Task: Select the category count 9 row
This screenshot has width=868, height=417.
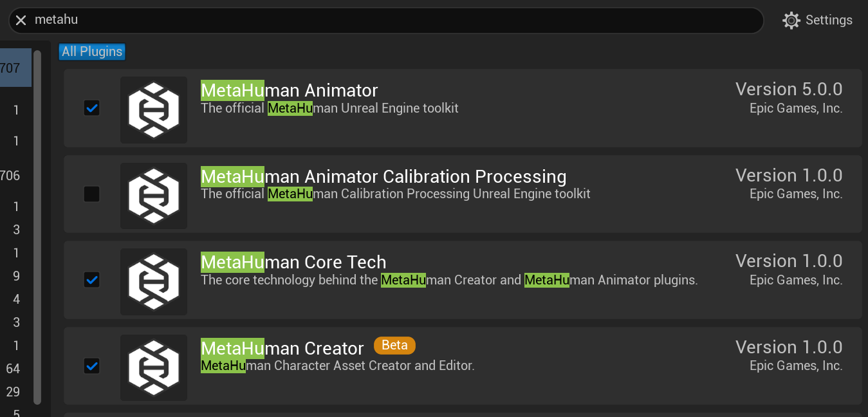Action: 15,276
